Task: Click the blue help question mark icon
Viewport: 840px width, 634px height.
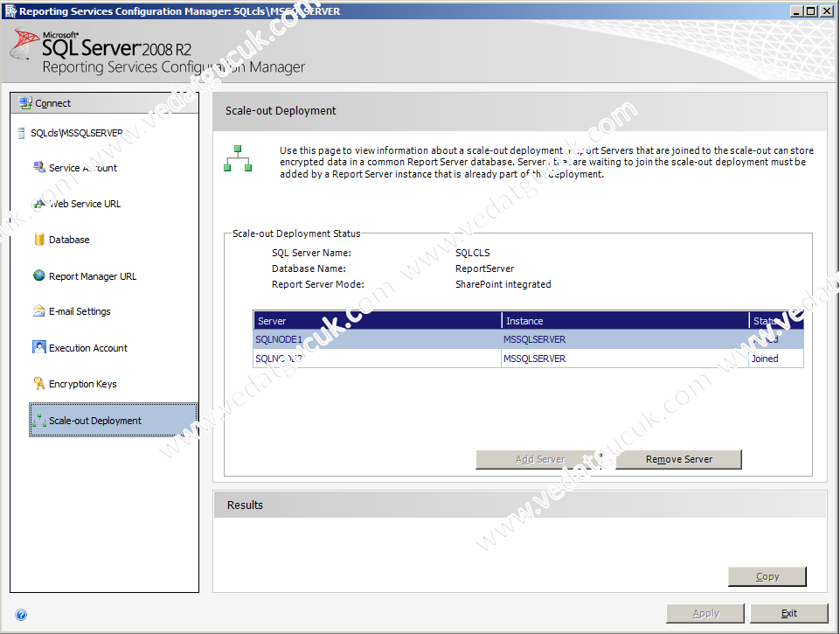Action: [21, 614]
